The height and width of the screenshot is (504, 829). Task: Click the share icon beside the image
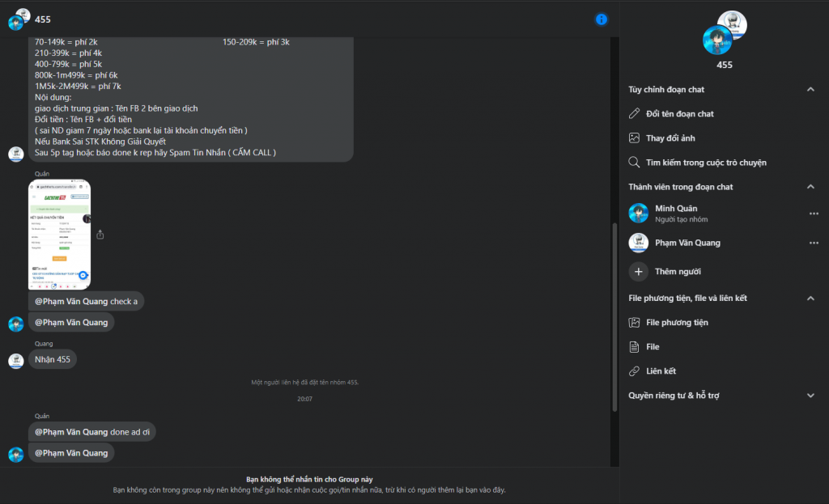pos(100,235)
